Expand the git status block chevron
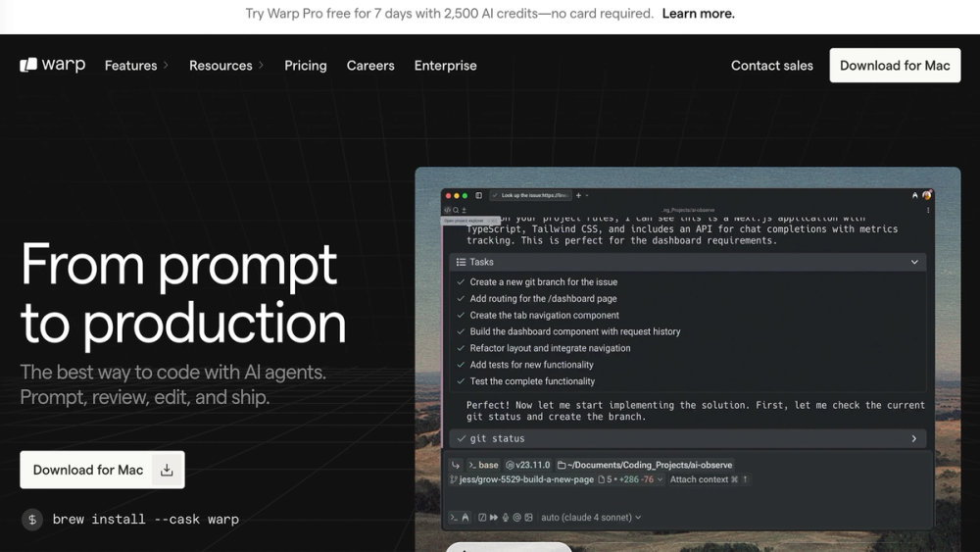 coord(913,439)
